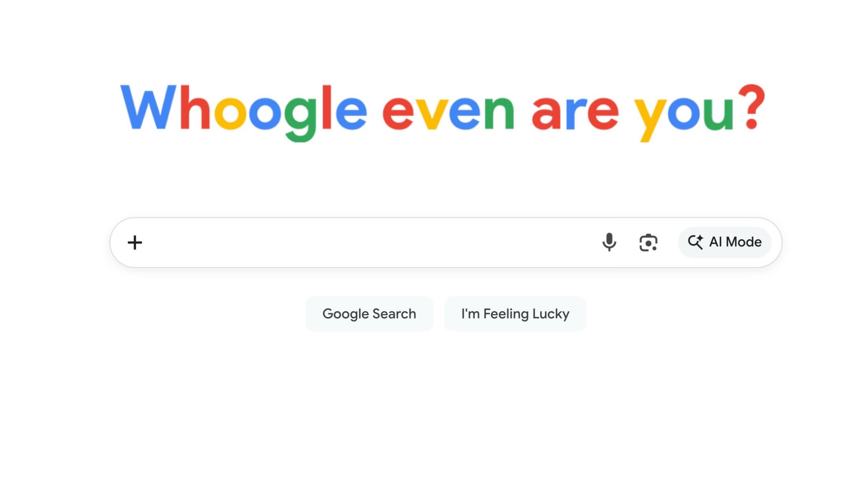
Task: Click the plus icon in search bar
Action: (x=135, y=242)
